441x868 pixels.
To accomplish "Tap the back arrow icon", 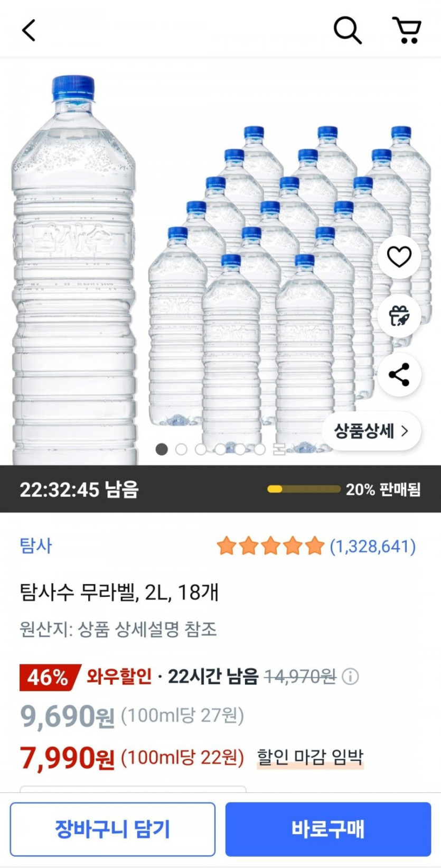I will (x=29, y=30).
